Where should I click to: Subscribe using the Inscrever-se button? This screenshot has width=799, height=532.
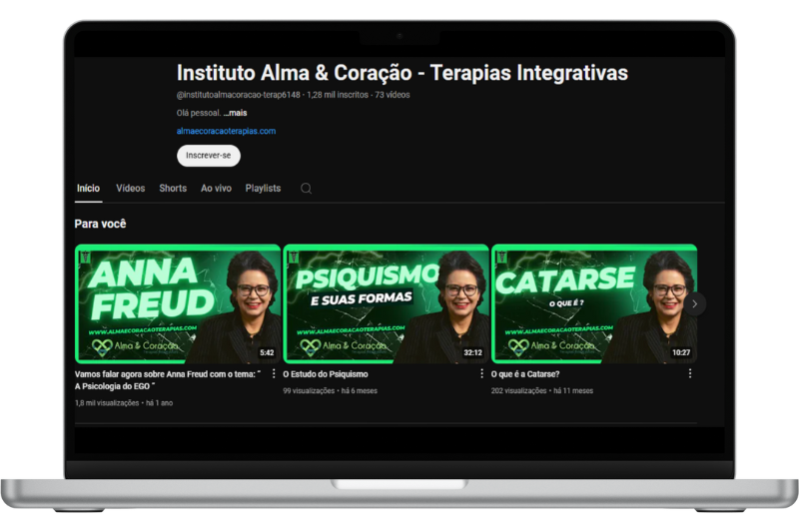[209, 156]
